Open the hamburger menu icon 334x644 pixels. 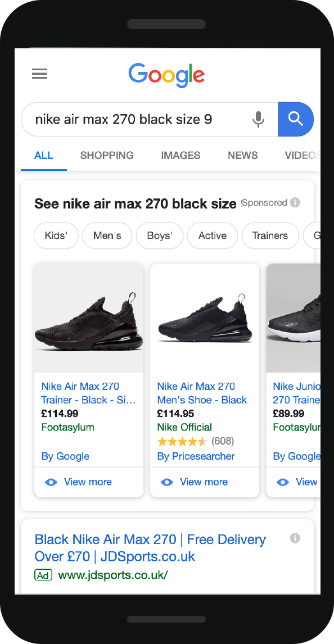point(40,74)
